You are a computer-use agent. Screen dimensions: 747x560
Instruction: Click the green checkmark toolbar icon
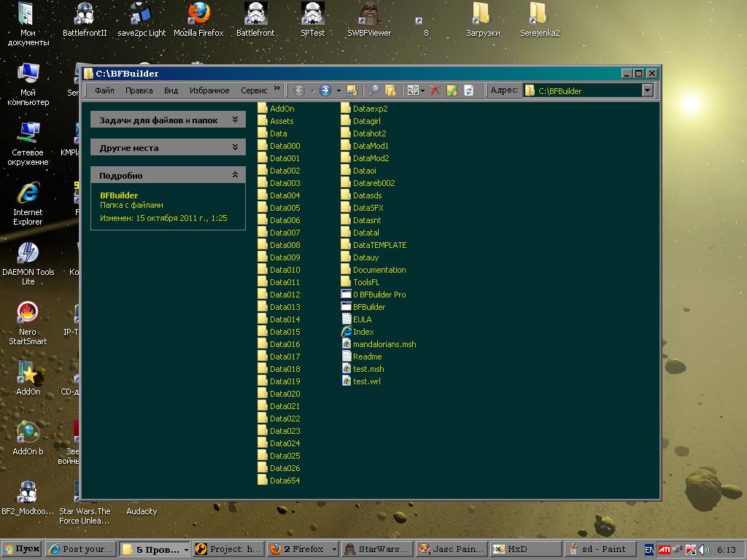click(x=452, y=90)
